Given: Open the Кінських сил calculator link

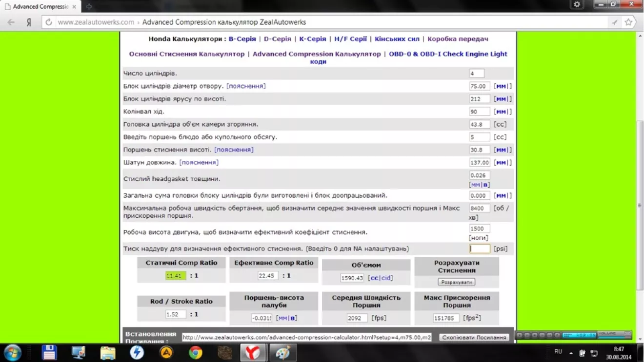Looking at the screenshot, I should click(397, 39).
